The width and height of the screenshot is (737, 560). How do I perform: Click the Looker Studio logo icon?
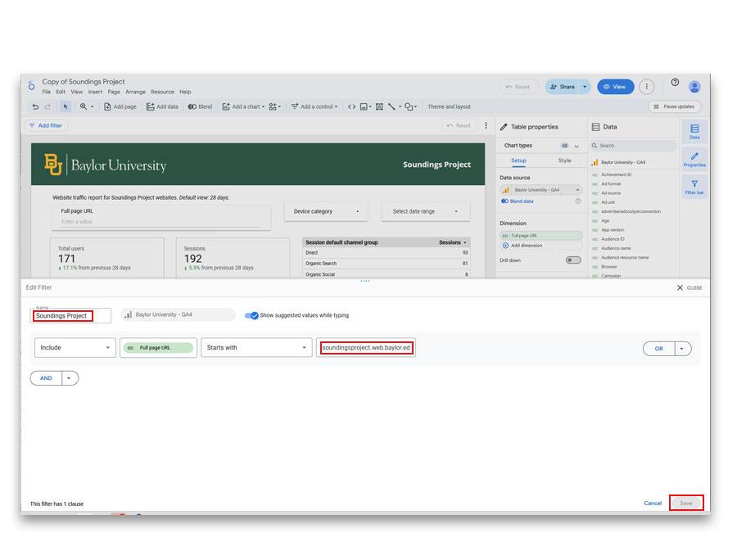31,85
